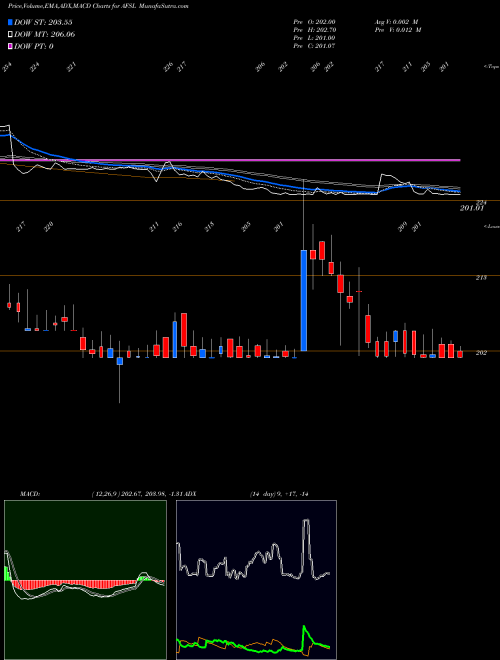The height and width of the screenshot is (660, 500).
Task: Click the 201.01 current price label
Action: (472, 208)
